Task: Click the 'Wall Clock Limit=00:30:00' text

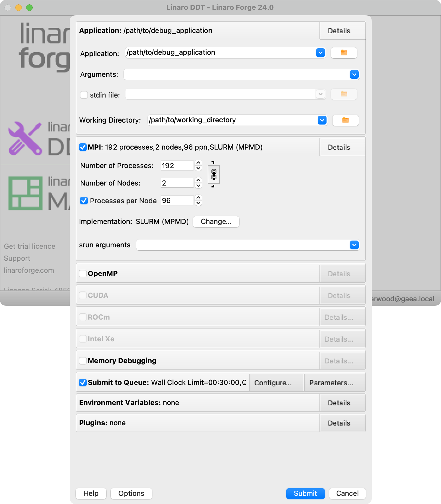Action: pyautogui.click(x=195, y=382)
